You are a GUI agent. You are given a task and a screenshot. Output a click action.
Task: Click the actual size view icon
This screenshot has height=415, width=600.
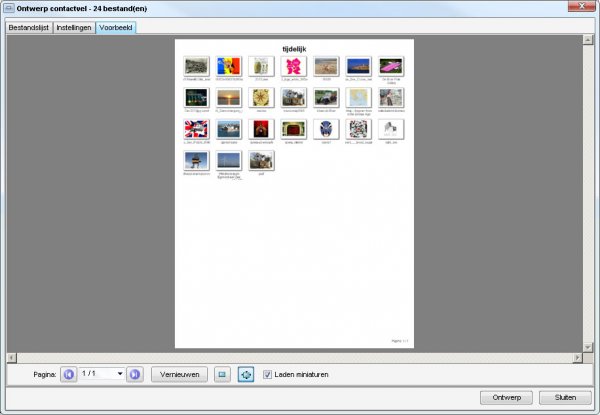click(x=222, y=374)
